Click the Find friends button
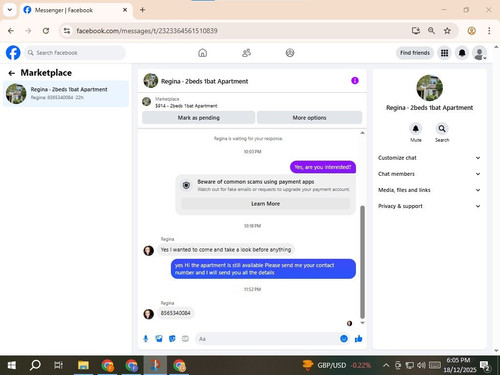 415,53
